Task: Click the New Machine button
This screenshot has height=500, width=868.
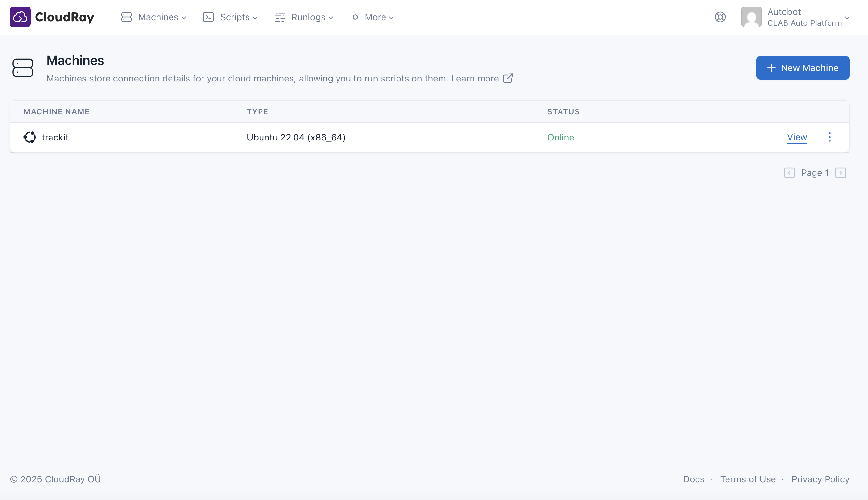Action: [803, 68]
